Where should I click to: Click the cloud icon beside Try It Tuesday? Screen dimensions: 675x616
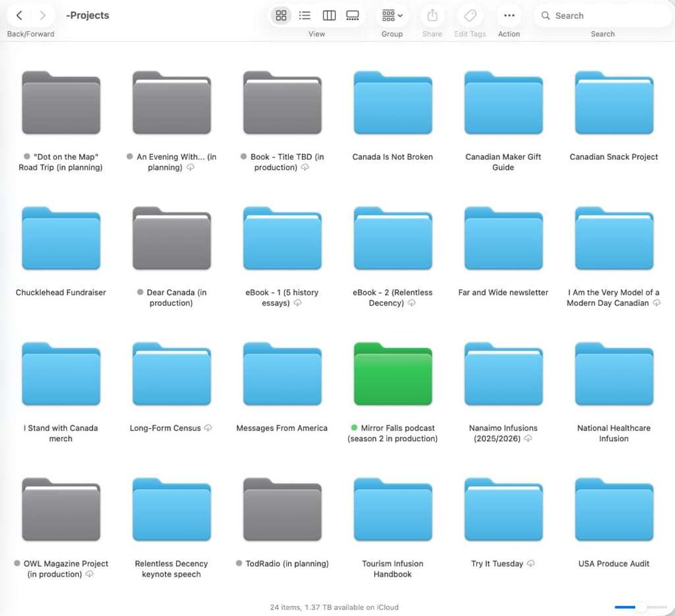coord(531,563)
